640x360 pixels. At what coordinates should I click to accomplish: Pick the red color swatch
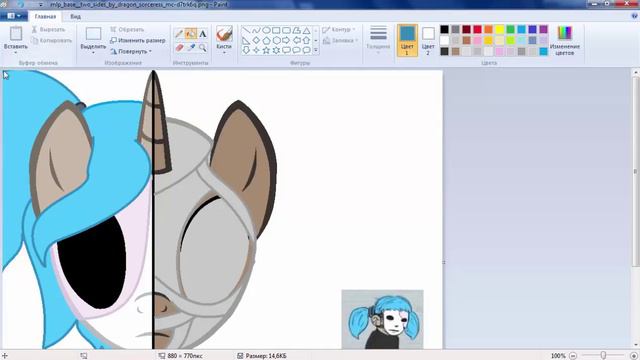pyautogui.click(x=477, y=29)
